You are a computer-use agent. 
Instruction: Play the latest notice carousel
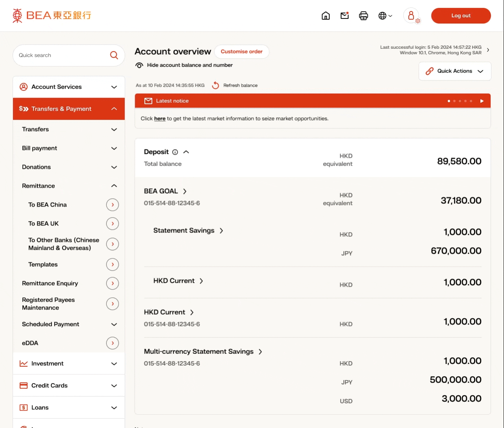click(x=482, y=101)
